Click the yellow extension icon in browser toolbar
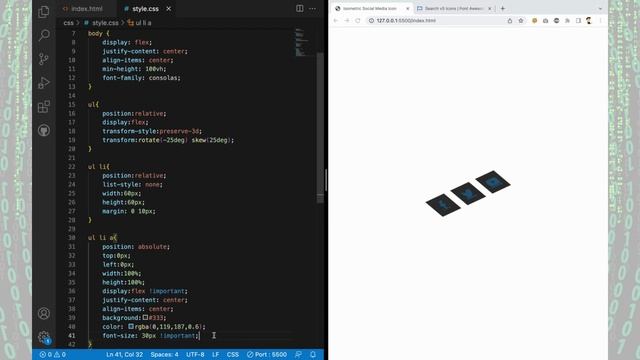 [534, 20]
